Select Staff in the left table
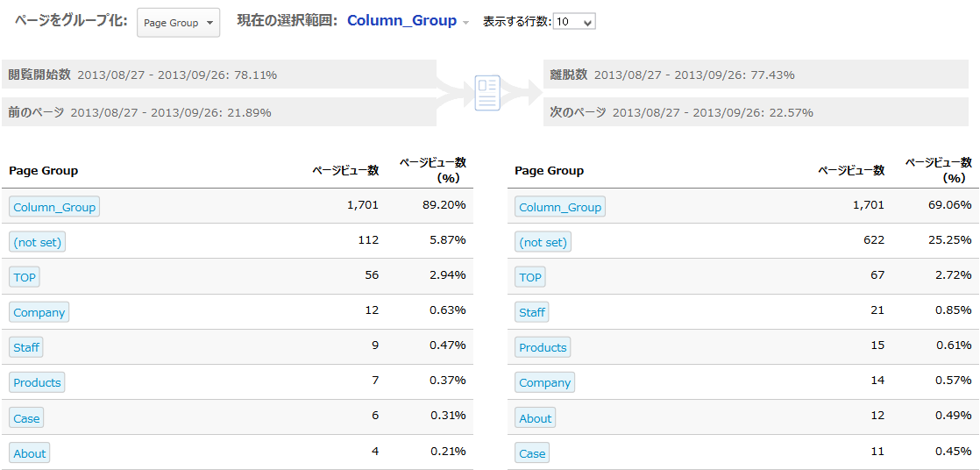The width and height of the screenshot is (980, 470). 26,347
